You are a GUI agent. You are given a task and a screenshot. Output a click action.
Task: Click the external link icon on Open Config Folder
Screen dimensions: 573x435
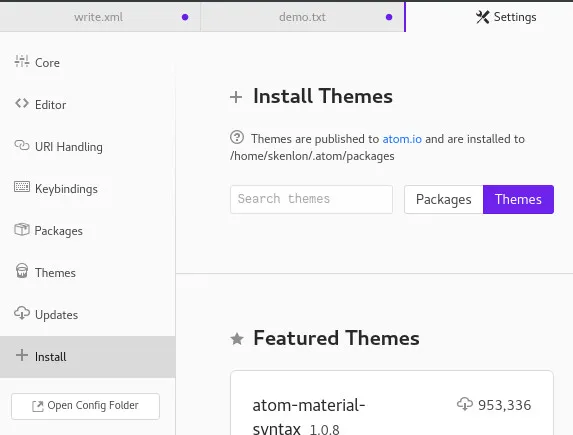coord(37,406)
